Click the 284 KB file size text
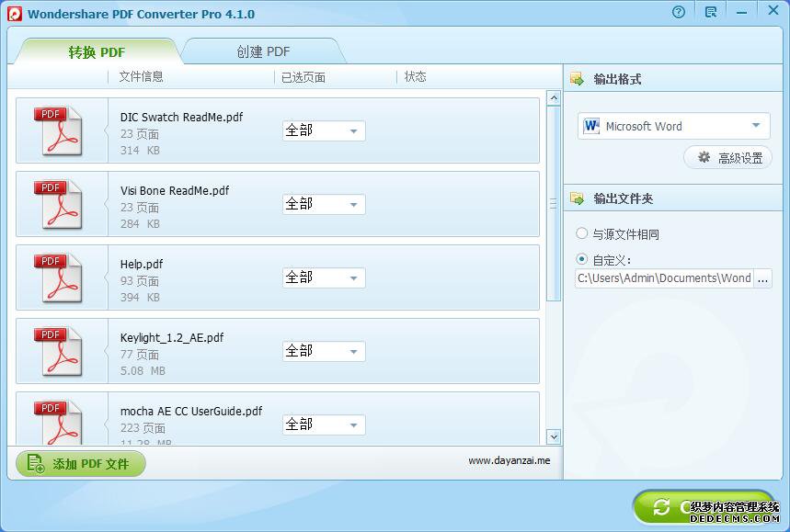The width and height of the screenshot is (790, 532). (x=140, y=223)
